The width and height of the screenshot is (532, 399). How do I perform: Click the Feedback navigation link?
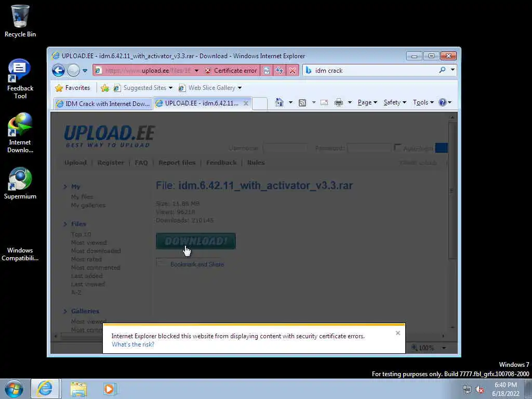tap(221, 163)
